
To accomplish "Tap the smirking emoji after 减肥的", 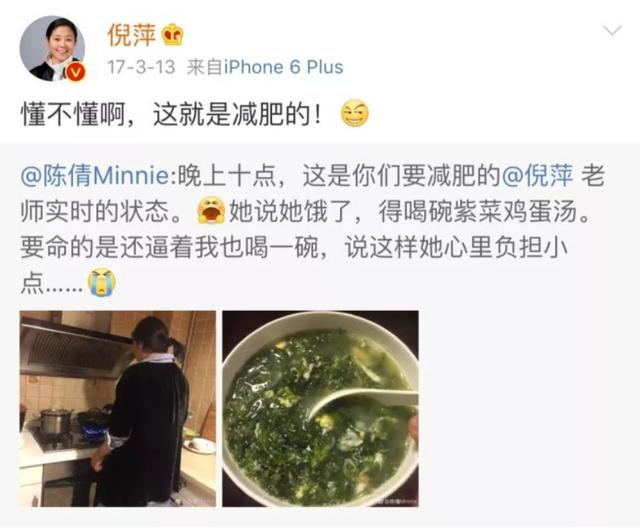I will click(354, 113).
